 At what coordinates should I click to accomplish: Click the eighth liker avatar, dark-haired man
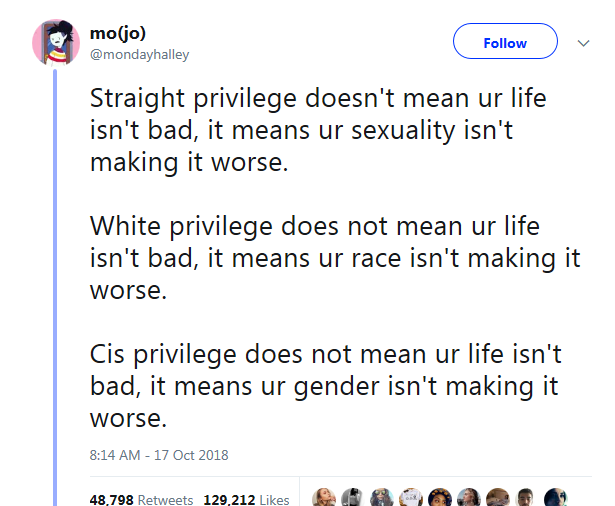point(526,497)
